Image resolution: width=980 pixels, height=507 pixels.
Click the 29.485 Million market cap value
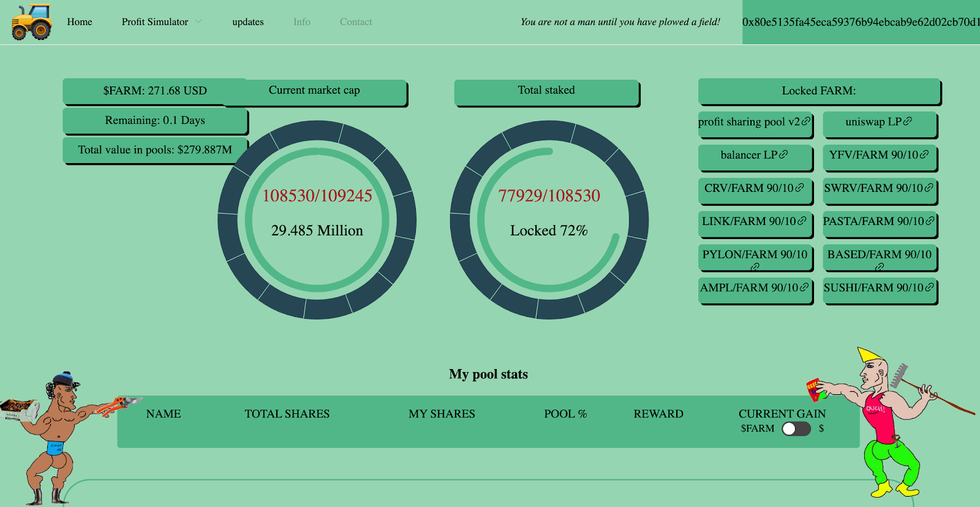317,231
